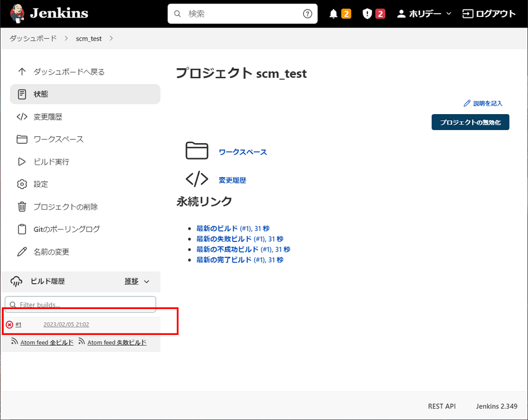
Task: Click the プロジェクトの削除 trash icon
Action: pos(22,207)
